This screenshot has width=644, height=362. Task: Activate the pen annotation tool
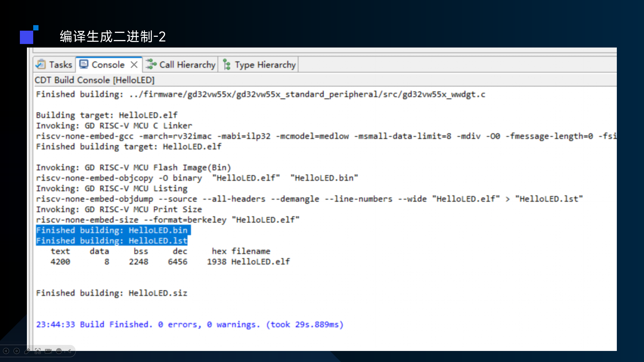27,351
